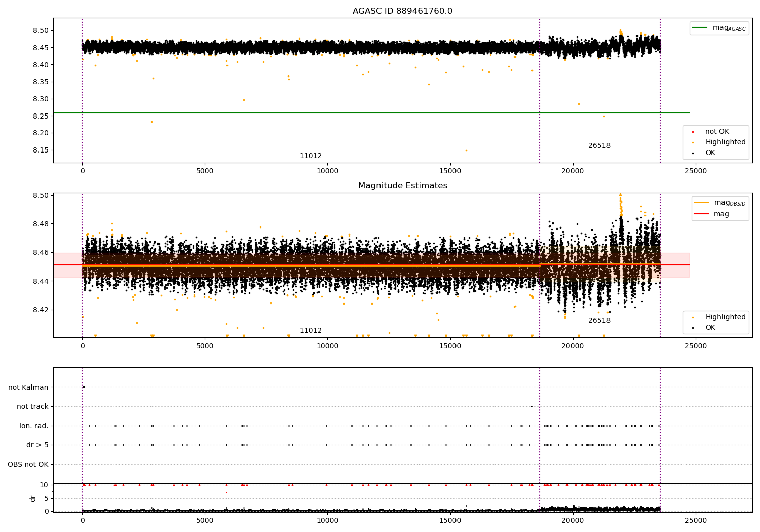760x532 pixels.
Task: Click the 'not track' data point in bottom plot
Action: 532,406
